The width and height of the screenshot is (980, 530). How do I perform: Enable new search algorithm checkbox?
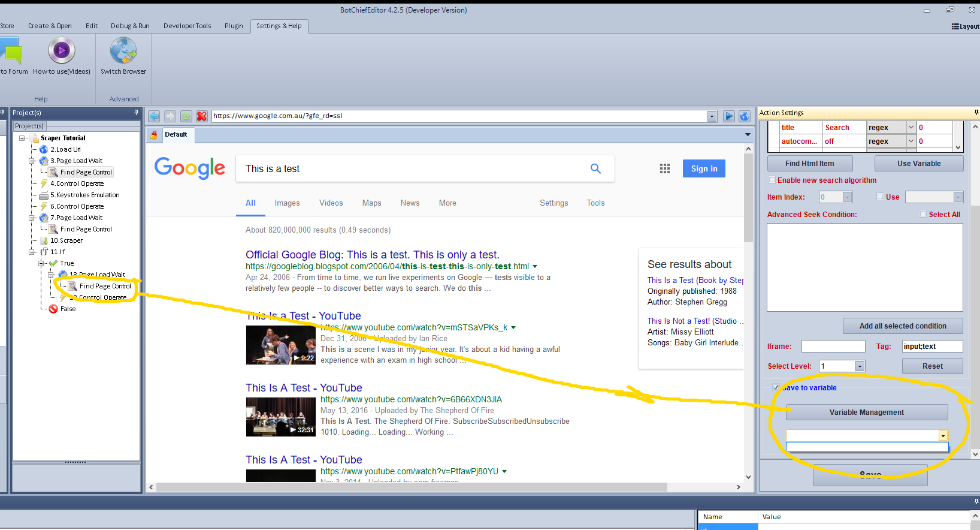(x=772, y=180)
